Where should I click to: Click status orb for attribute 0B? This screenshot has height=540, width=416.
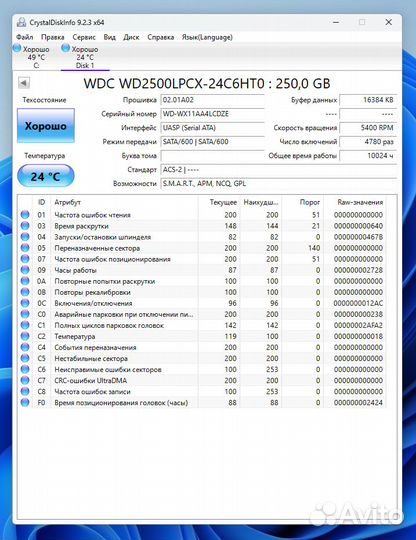[25, 292]
